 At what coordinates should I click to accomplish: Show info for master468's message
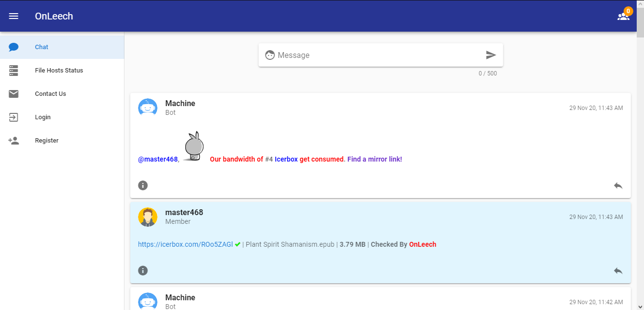tap(143, 270)
